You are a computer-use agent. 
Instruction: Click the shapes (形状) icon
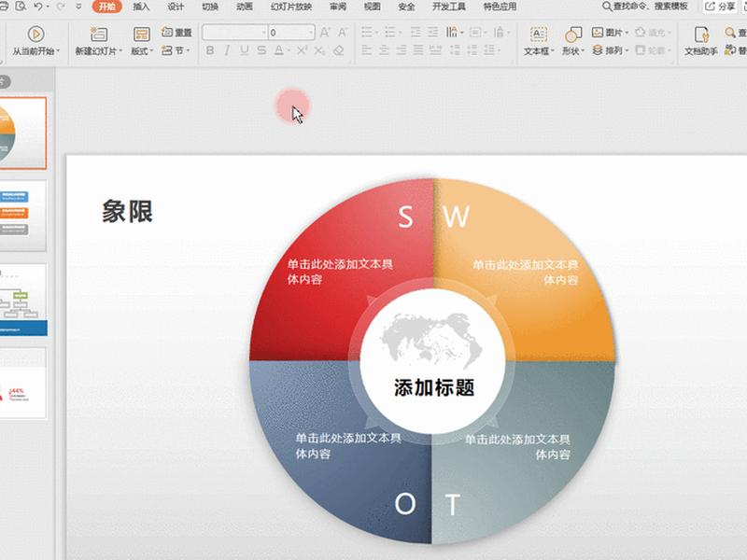pos(572,35)
